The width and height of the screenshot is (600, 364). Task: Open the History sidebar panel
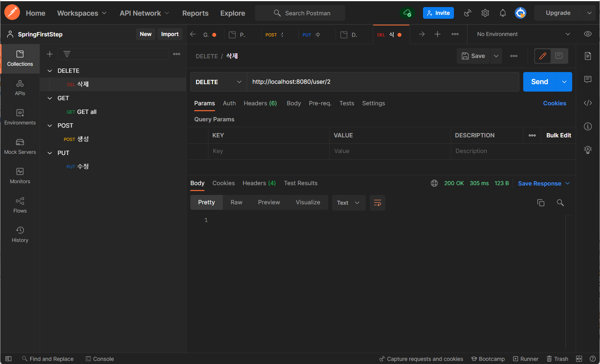[x=20, y=234]
